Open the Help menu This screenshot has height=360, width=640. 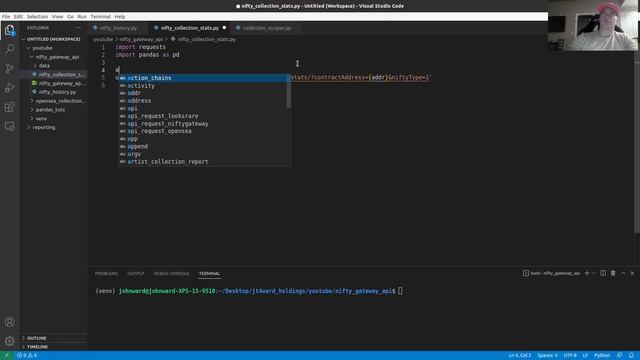point(120,17)
